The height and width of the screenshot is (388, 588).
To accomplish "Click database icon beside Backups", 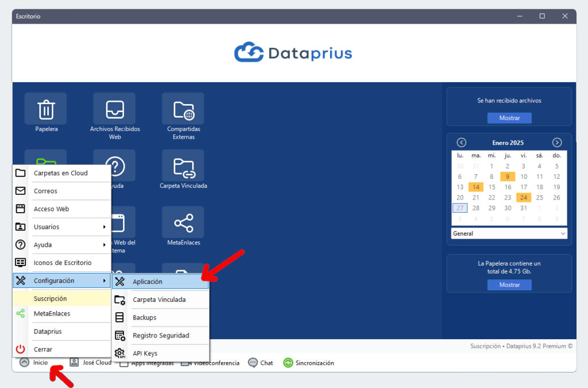I will (119, 317).
